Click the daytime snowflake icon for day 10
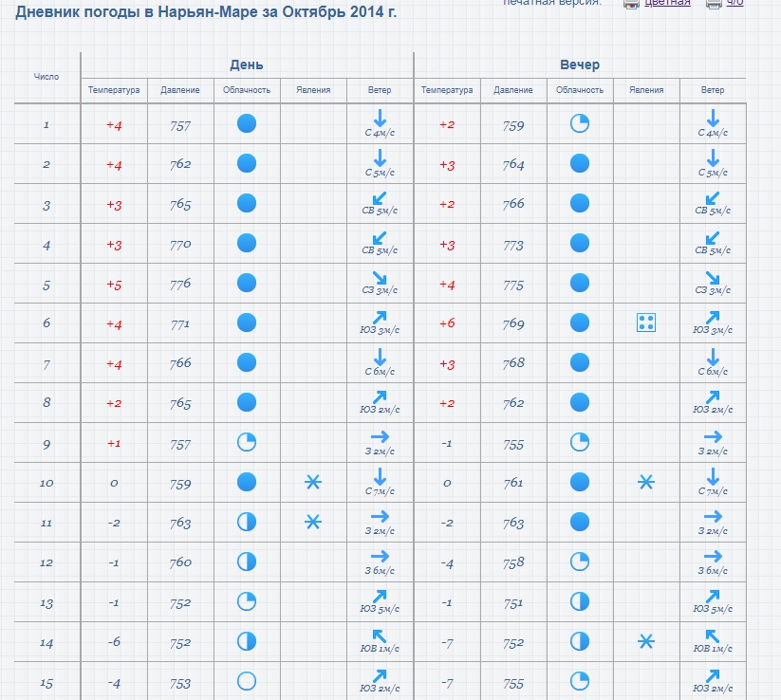781x700 pixels. click(313, 482)
